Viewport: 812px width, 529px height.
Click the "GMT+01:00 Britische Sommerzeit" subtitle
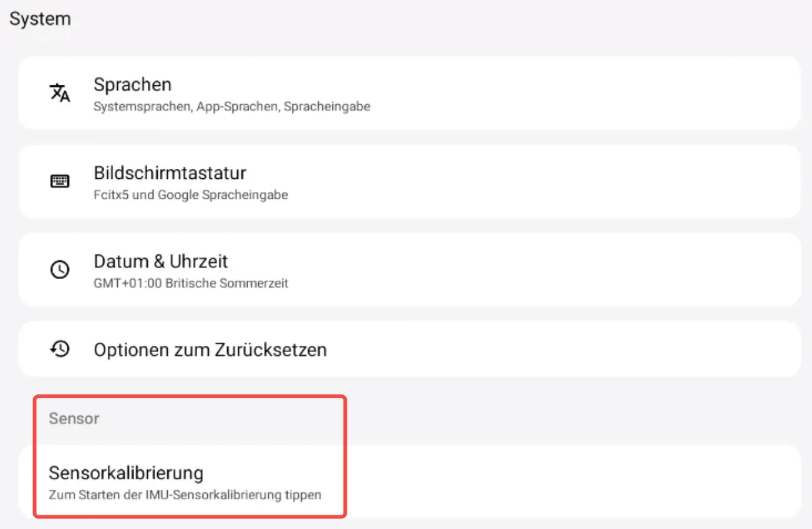pyautogui.click(x=190, y=284)
